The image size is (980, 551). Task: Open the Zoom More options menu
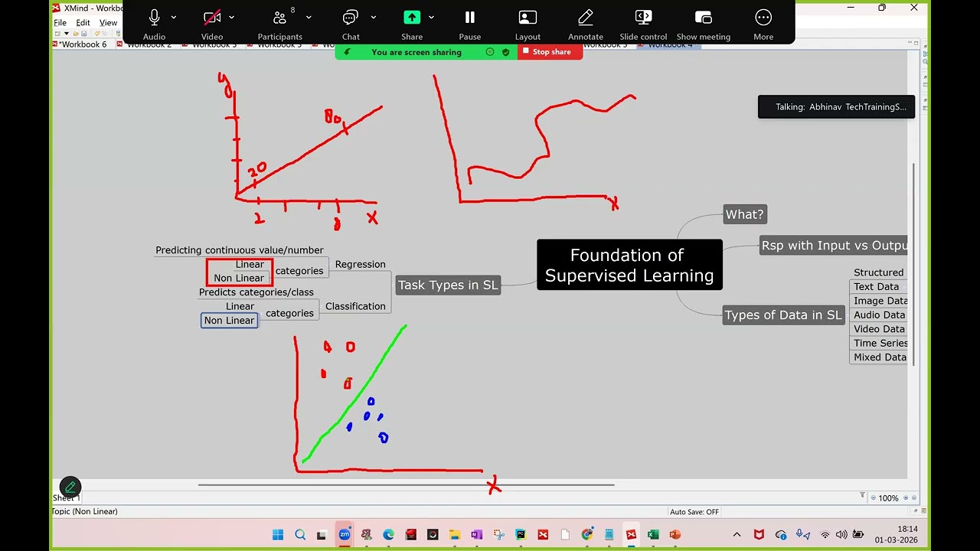[x=763, y=18]
